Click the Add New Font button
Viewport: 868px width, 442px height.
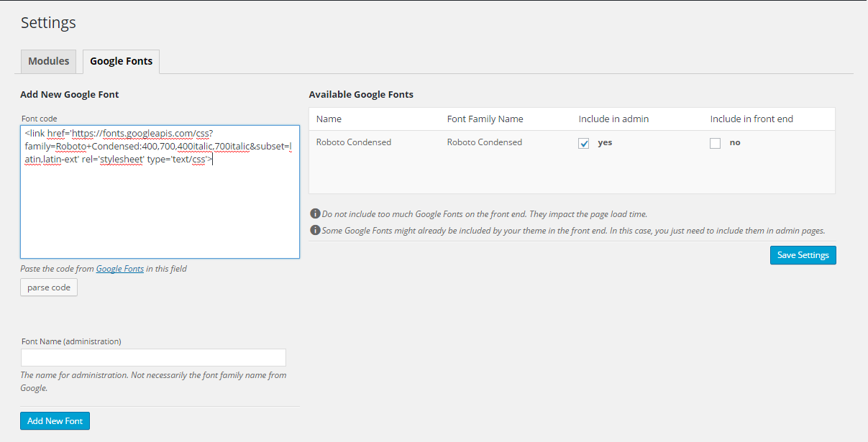tap(55, 420)
